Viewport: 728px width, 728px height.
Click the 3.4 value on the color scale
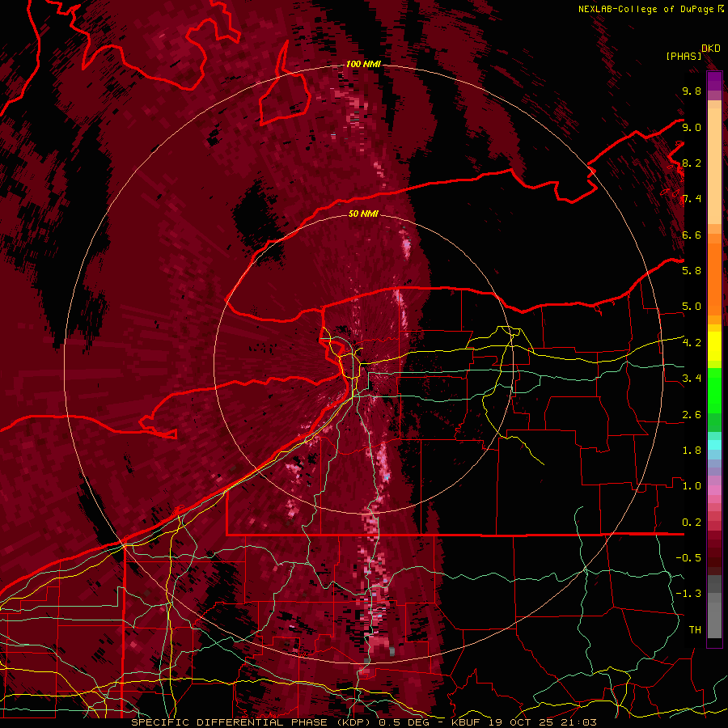692,378
